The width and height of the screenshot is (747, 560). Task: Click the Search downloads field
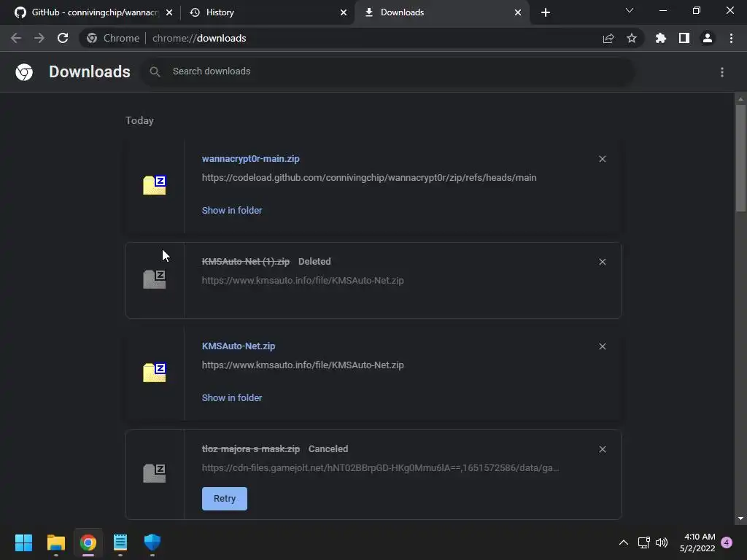[388, 71]
